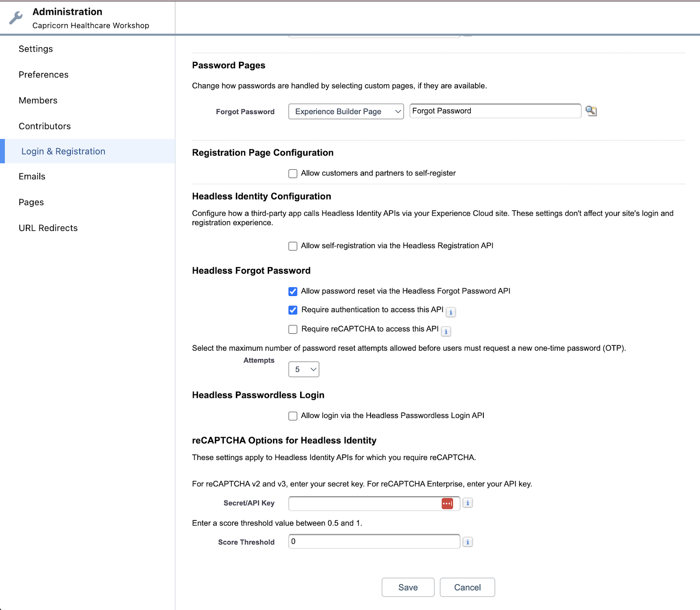Click the Forgot Password page name field
This screenshot has height=610, width=700.
[x=495, y=111]
